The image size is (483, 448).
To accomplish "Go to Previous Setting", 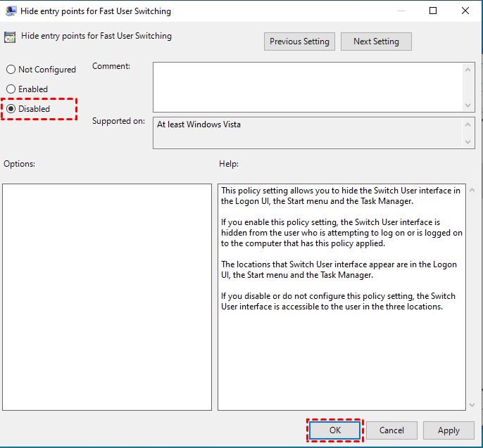I will (x=299, y=41).
